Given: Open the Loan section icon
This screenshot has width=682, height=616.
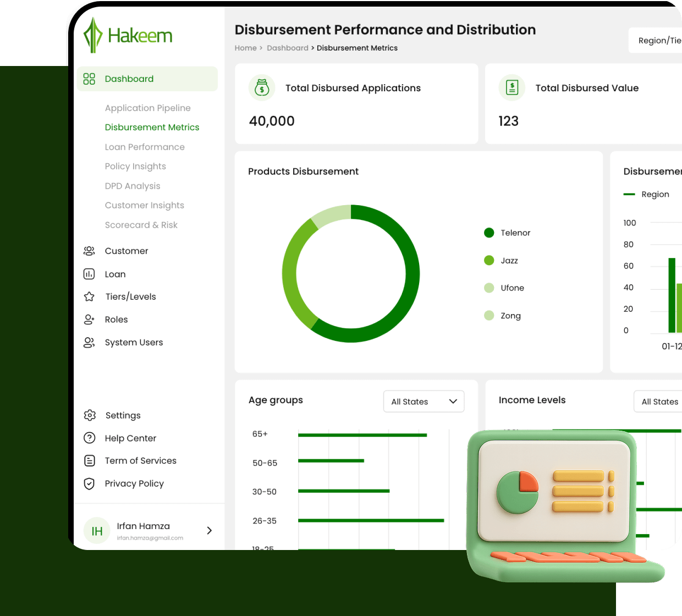Looking at the screenshot, I should click(89, 274).
